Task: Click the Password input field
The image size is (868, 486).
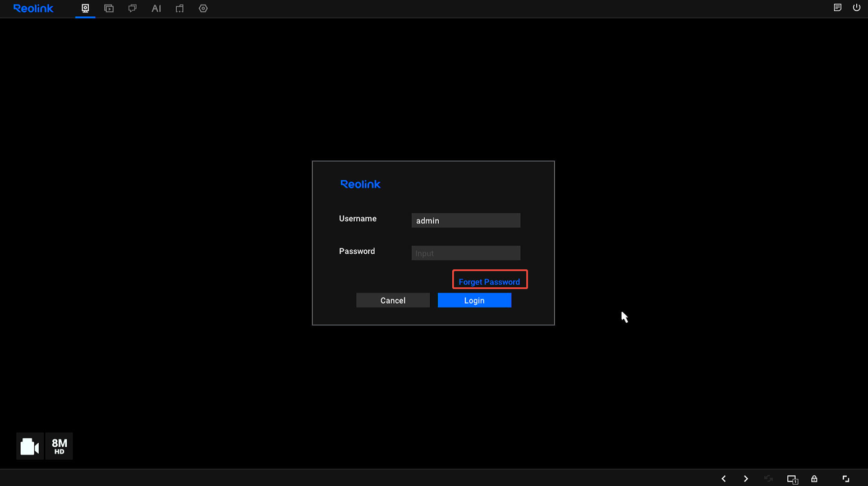Action: pos(466,253)
